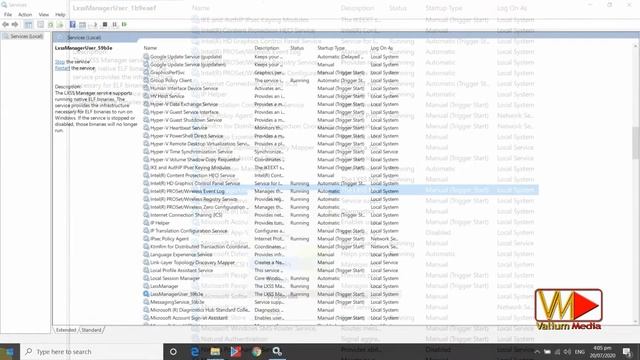
Task: Click the Services app icon on taskbar
Action: point(277,351)
